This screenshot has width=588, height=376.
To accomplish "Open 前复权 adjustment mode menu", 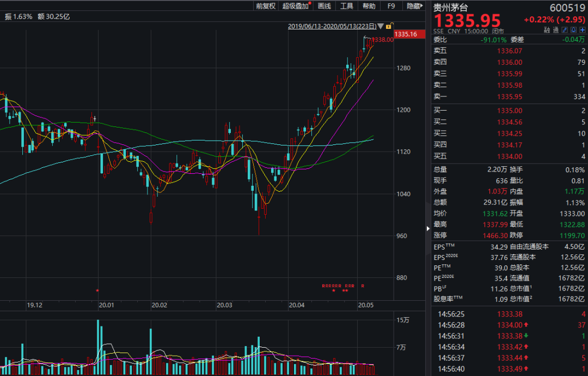I will tap(266, 6).
